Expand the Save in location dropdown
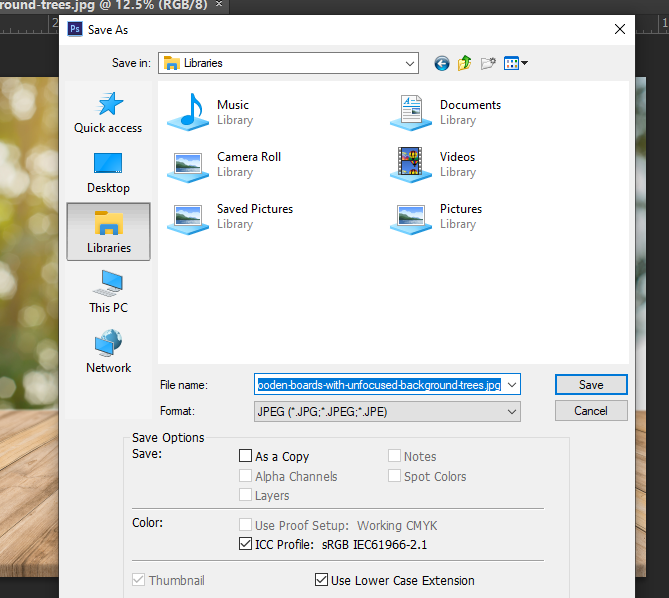669x598 pixels. 410,64
